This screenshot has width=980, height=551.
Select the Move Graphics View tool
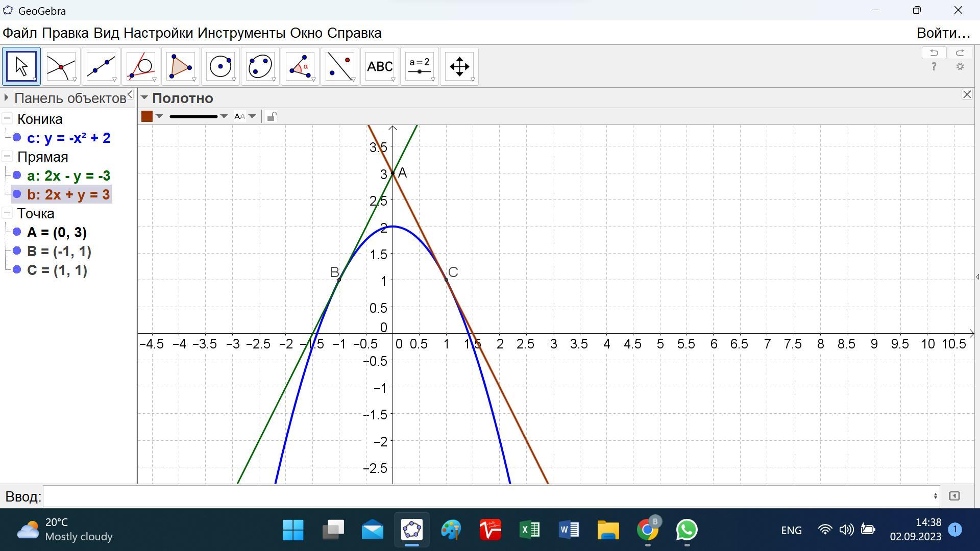pyautogui.click(x=459, y=66)
